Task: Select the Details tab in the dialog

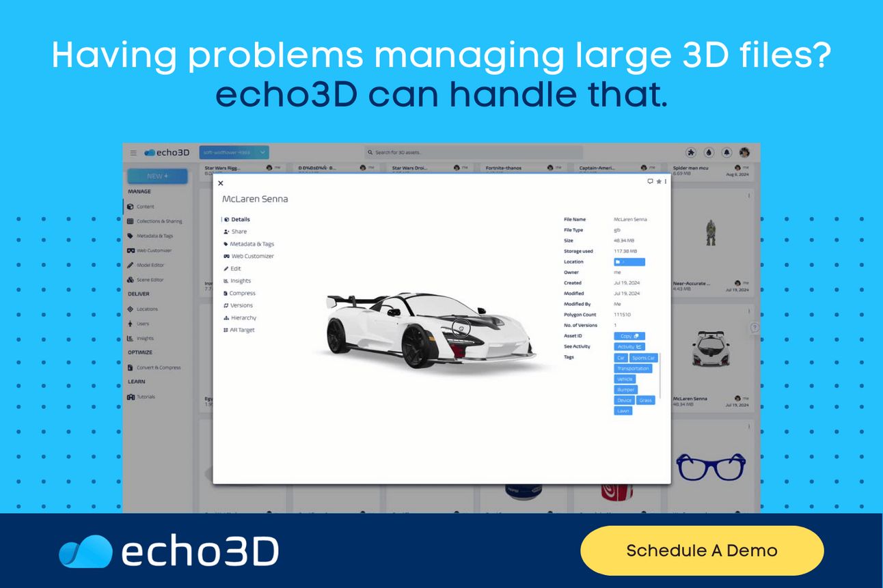Action: click(236, 219)
